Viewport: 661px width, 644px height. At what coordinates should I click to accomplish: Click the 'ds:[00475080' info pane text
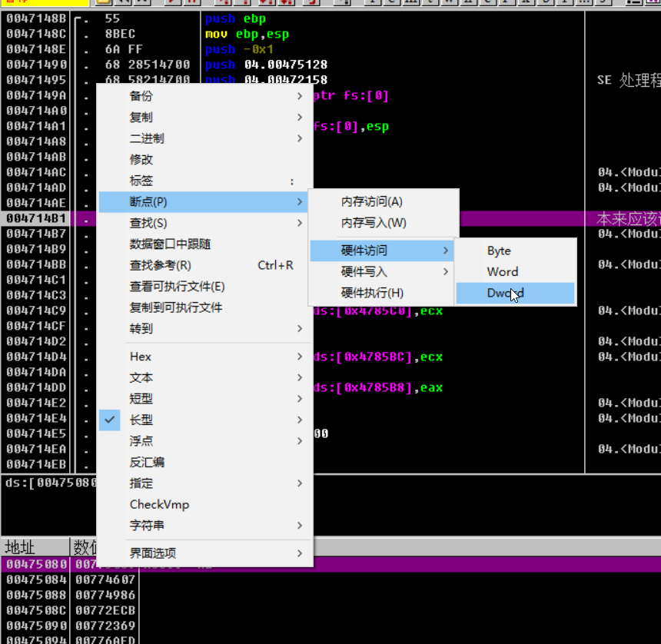(51, 483)
